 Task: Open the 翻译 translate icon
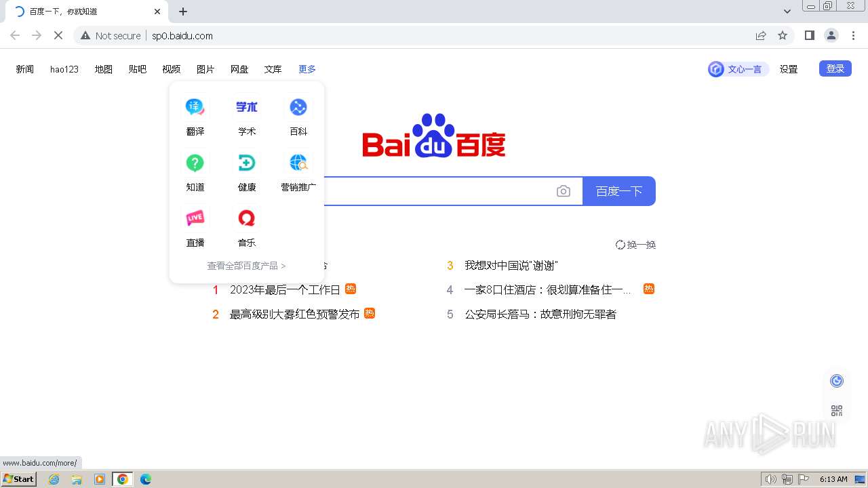[x=195, y=107]
